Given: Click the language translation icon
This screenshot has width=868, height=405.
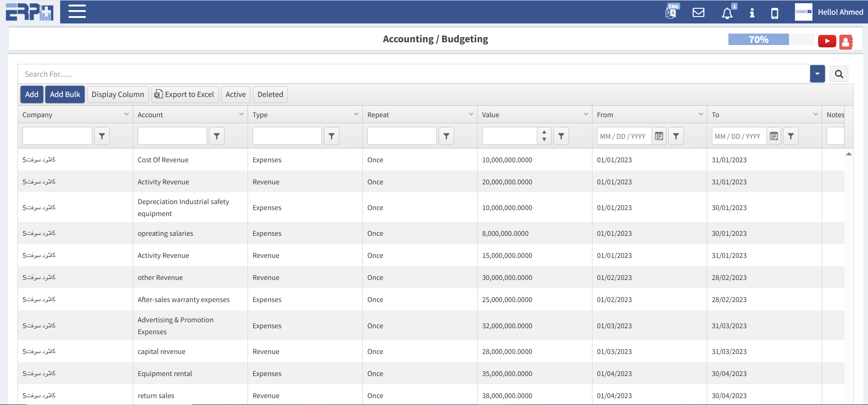Looking at the screenshot, I should [x=671, y=12].
